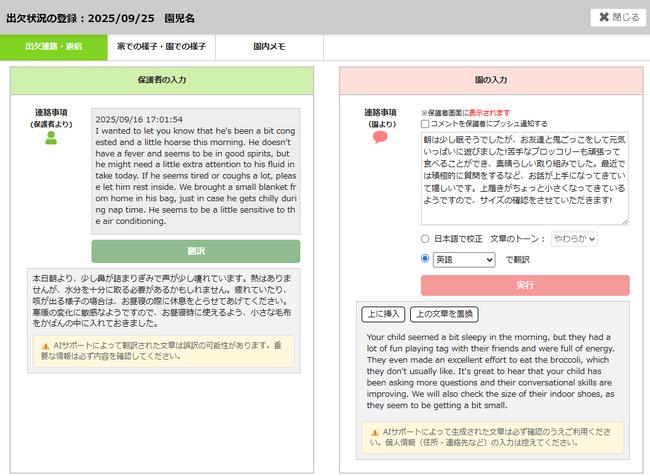Click the textarea resize handle corner
The width and height of the screenshot is (650, 476).
[624, 222]
